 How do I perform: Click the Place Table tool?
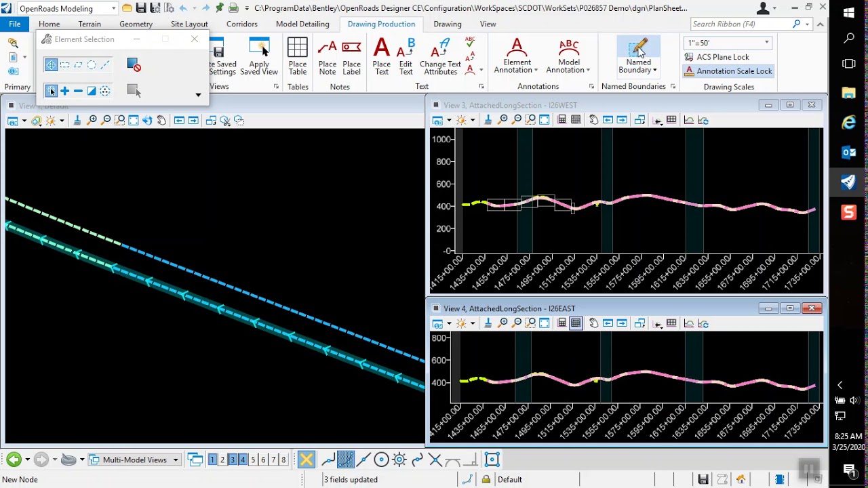(x=297, y=56)
